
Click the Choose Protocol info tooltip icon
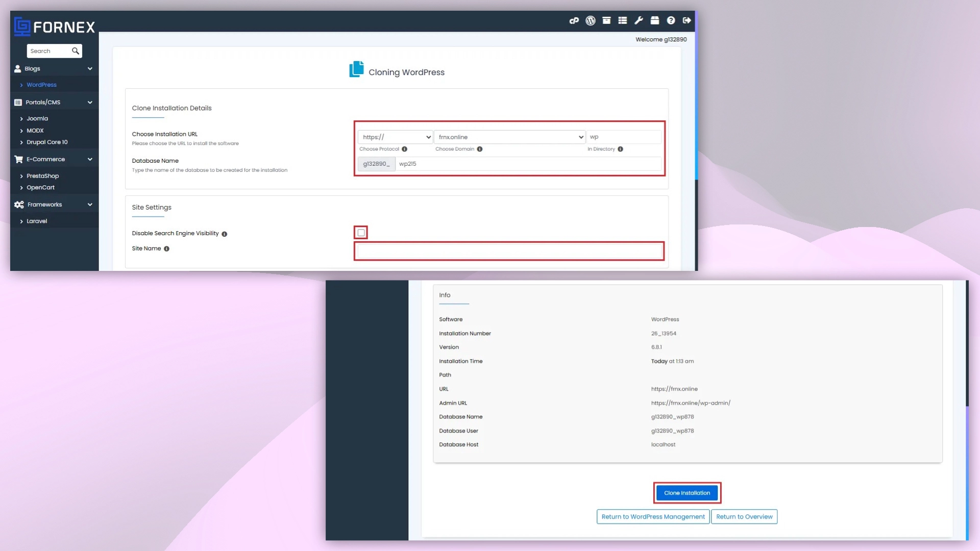pos(405,149)
